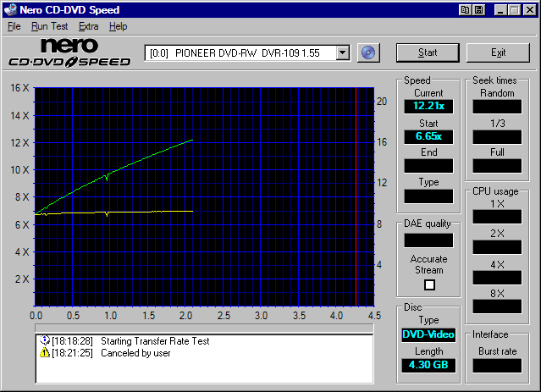The height and width of the screenshot is (392, 541).
Task: Click the copy-to-clipboard icon in the title bar
Action: point(466,10)
